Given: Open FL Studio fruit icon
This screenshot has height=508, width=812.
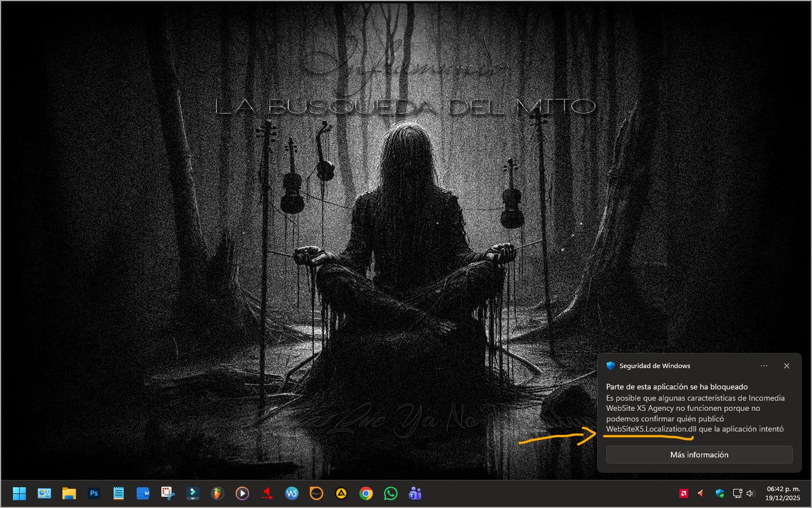Looking at the screenshot, I should point(218,494).
